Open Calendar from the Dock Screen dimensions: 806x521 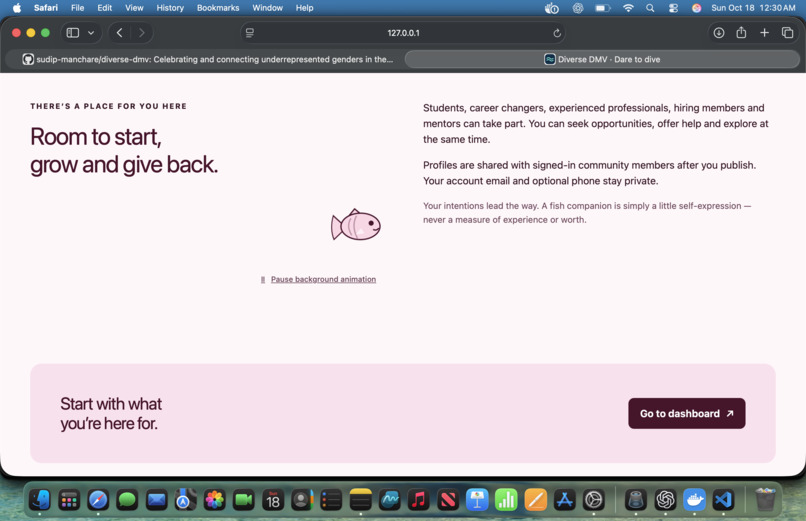pyautogui.click(x=273, y=499)
